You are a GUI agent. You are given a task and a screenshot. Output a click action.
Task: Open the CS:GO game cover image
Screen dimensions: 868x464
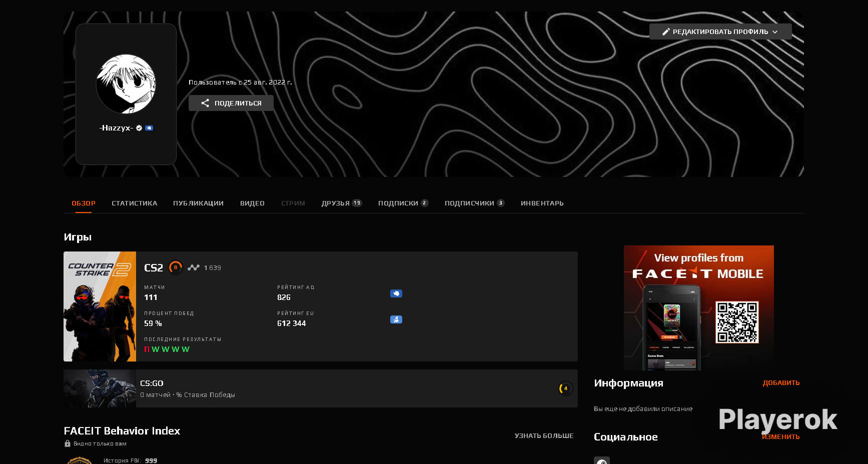[x=100, y=388]
